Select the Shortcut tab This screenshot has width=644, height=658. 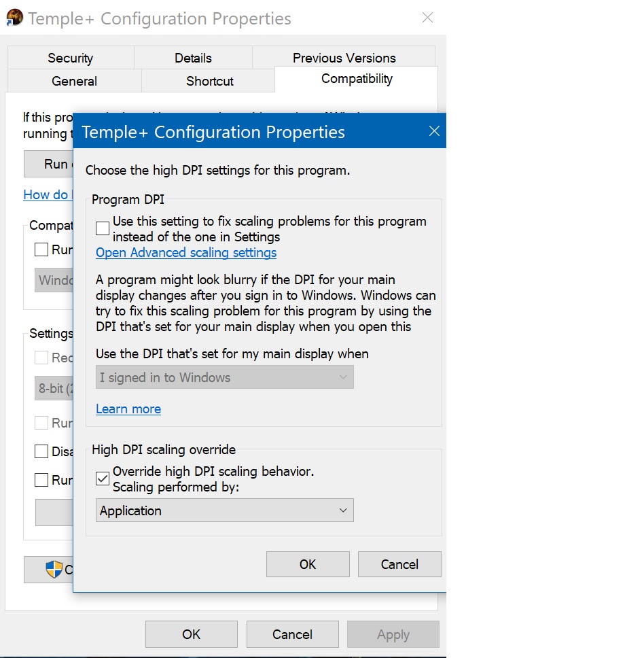(x=210, y=81)
